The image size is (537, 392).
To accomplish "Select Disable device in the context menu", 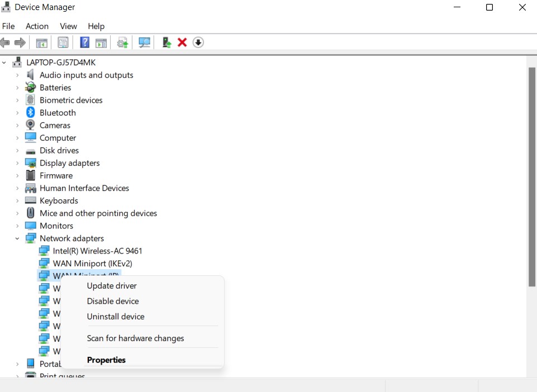I will (x=113, y=301).
